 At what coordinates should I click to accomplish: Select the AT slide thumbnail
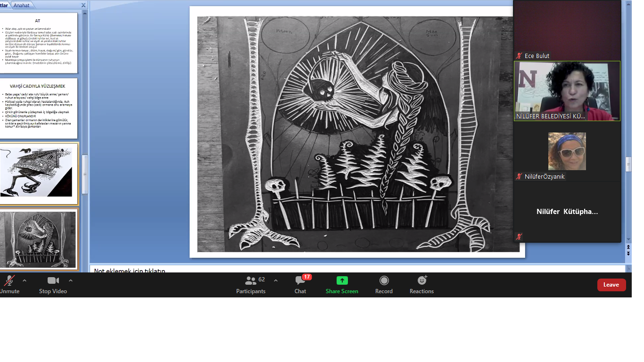point(38,42)
